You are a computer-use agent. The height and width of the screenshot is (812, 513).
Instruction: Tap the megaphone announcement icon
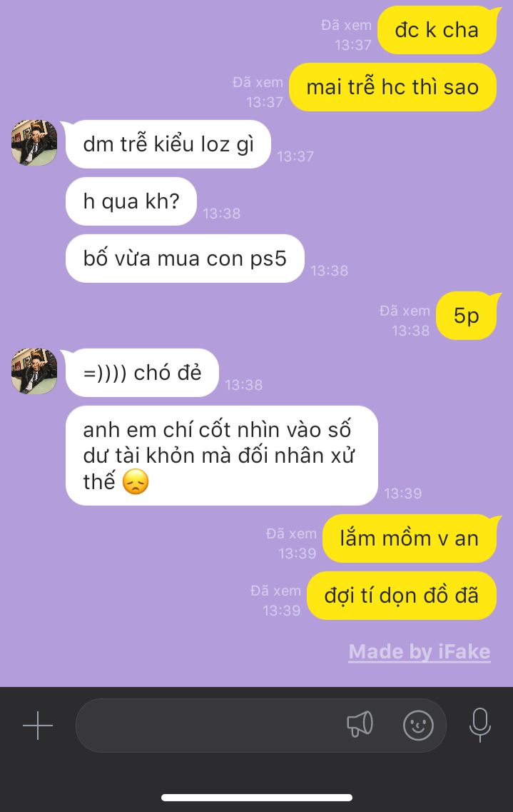point(360,724)
